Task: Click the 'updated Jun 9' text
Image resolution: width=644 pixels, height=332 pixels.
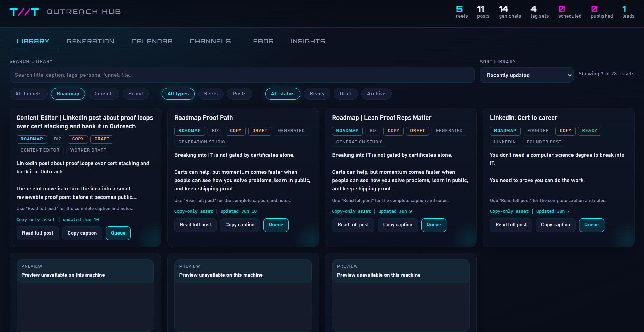Action: [395, 211]
